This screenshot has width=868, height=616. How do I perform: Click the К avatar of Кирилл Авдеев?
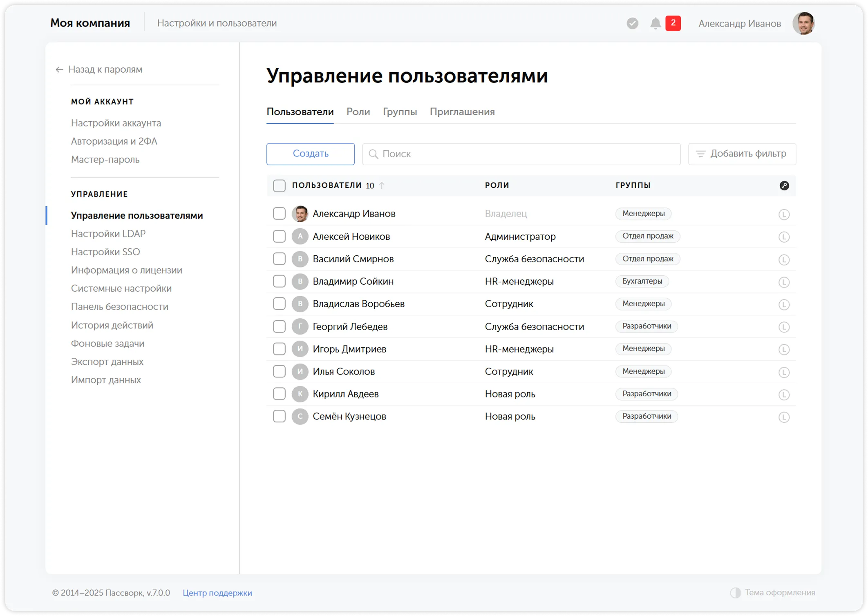point(300,394)
